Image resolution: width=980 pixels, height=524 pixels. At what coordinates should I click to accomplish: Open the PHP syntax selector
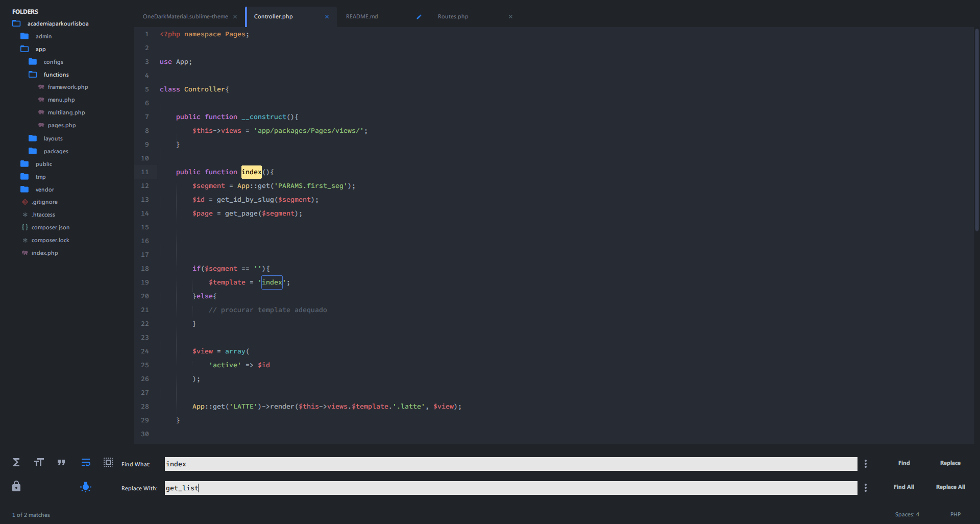click(x=955, y=514)
